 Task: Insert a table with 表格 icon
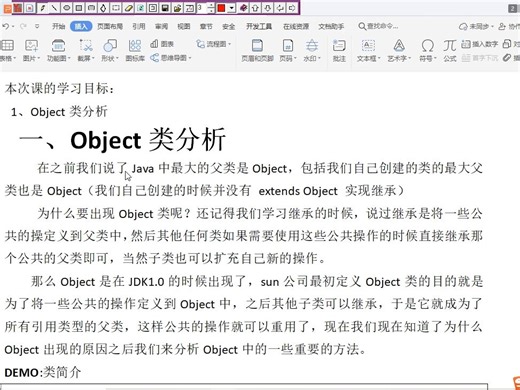click(7, 45)
